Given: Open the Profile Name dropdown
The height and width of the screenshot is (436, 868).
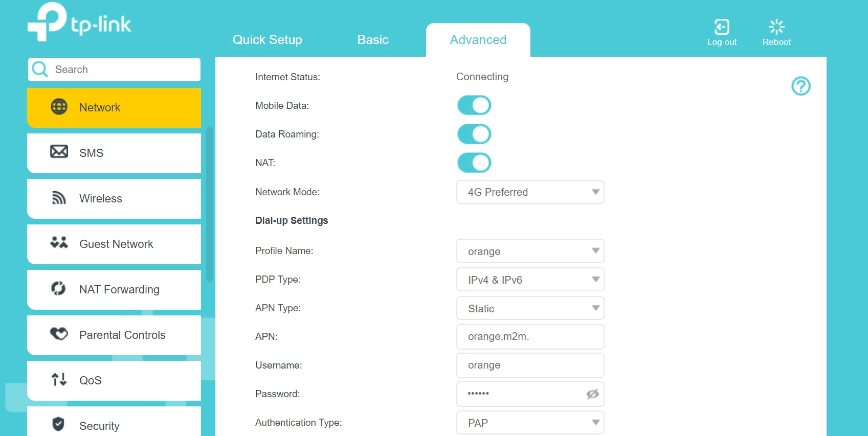Looking at the screenshot, I should click(530, 251).
